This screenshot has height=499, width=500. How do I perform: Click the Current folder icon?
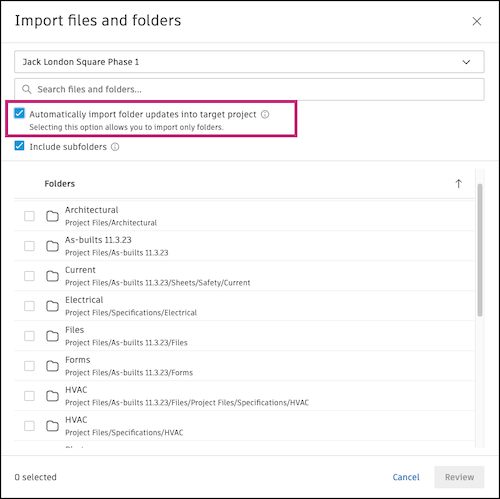click(x=52, y=276)
